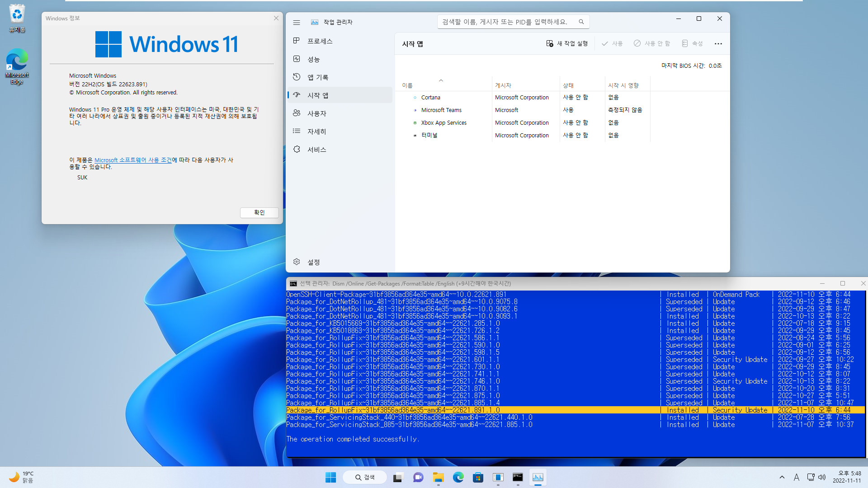The image size is (868, 488).
Task: Click the command prompt window title bar icon
Action: (293, 284)
